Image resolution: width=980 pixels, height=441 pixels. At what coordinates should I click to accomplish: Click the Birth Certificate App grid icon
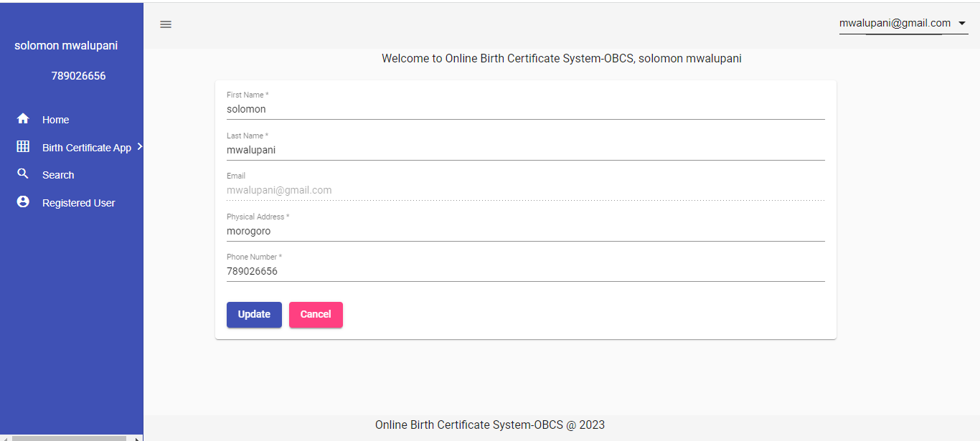tap(23, 147)
